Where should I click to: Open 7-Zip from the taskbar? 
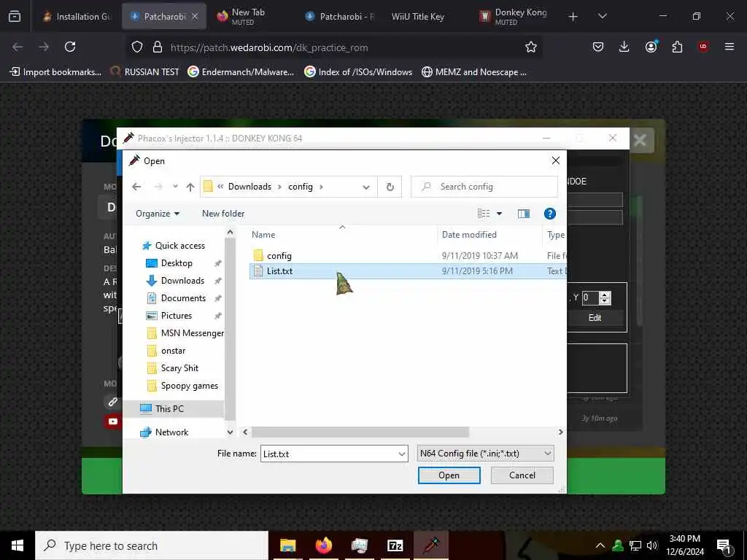point(395,545)
